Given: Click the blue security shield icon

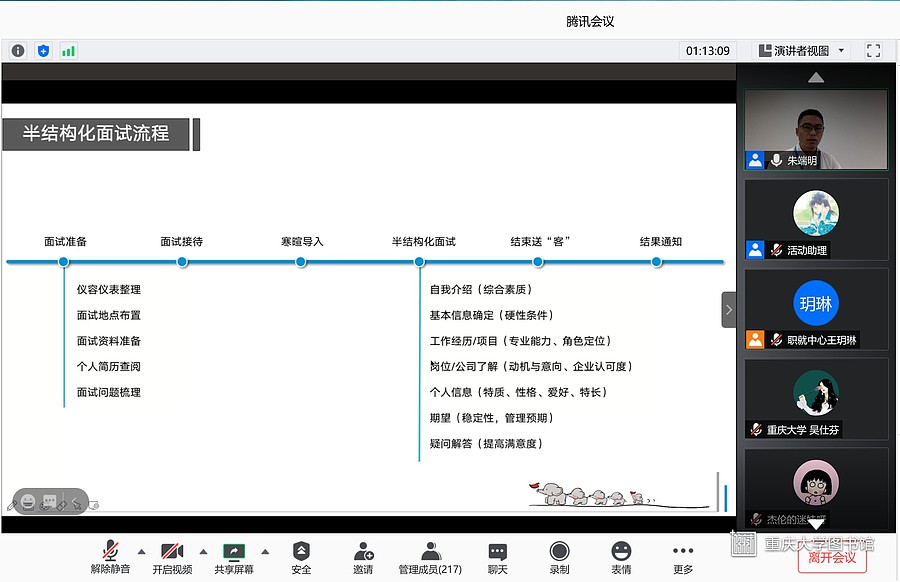Looking at the screenshot, I should point(43,50).
